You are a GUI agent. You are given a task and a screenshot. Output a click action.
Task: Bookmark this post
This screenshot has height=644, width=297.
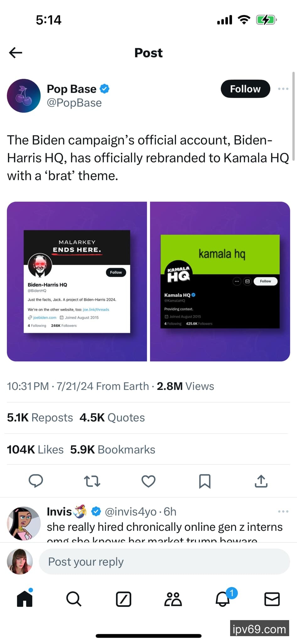click(x=205, y=481)
